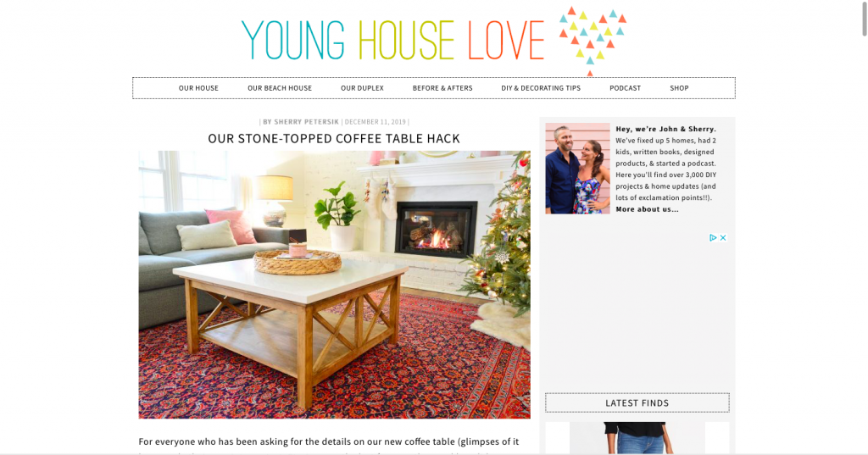868x455 pixels.
Task: Open DIY & Decorating Tips menu
Action: [x=541, y=88]
